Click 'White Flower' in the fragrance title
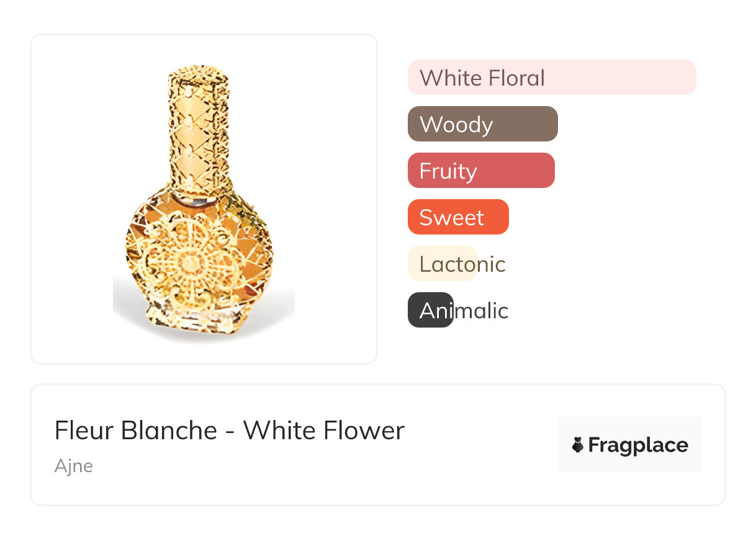This screenshot has width=756, height=536. (x=323, y=430)
